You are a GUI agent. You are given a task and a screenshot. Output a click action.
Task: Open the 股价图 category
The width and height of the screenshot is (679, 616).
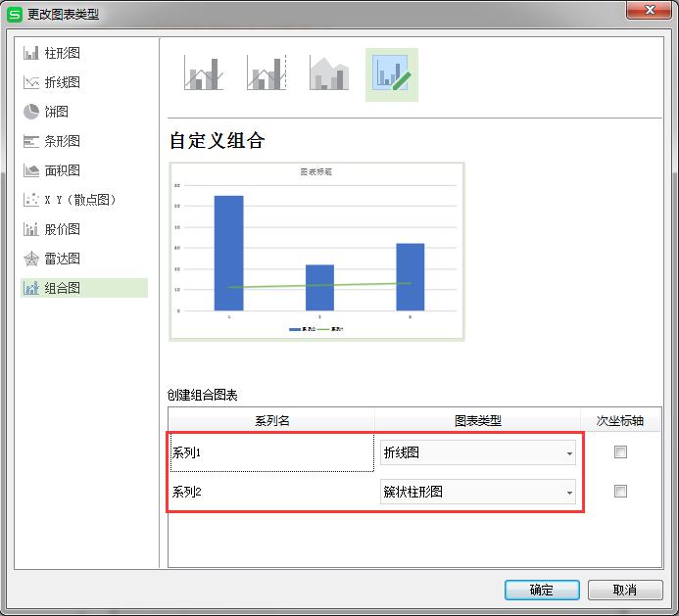pyautogui.click(x=84, y=229)
